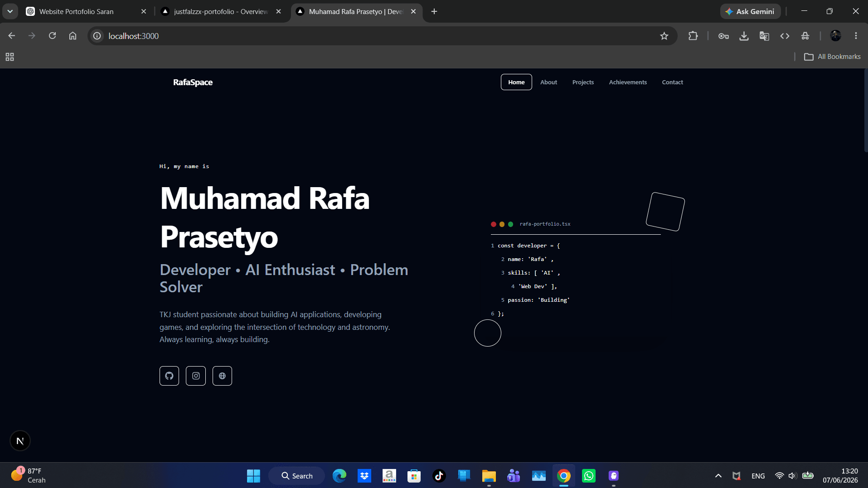Open the clock and date 13:20

(x=840, y=476)
